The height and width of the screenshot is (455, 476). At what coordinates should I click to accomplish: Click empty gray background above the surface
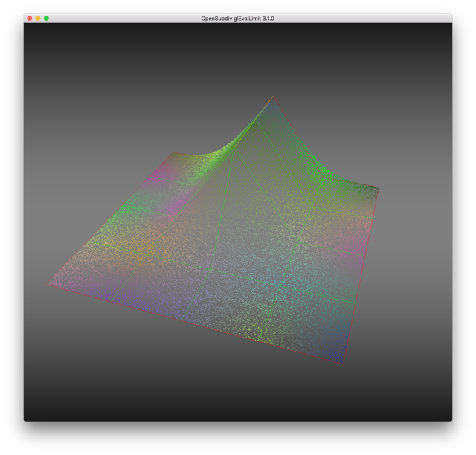tap(149, 74)
